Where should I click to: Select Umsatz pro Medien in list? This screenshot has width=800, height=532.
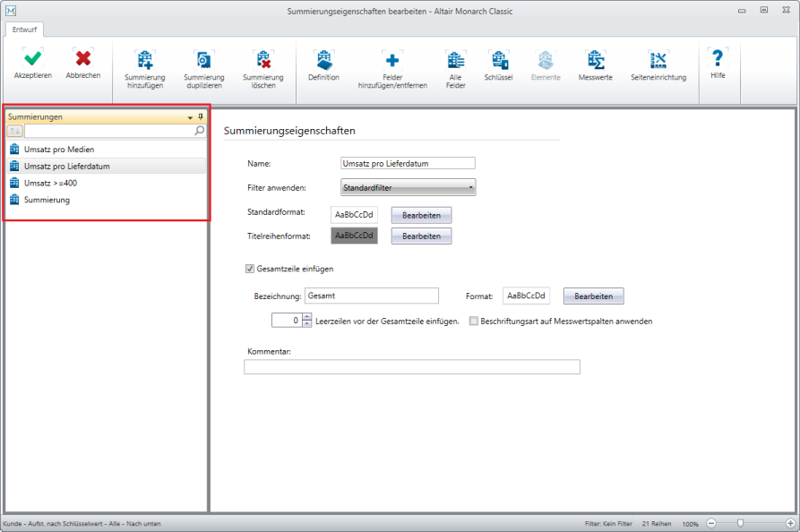click(x=59, y=149)
